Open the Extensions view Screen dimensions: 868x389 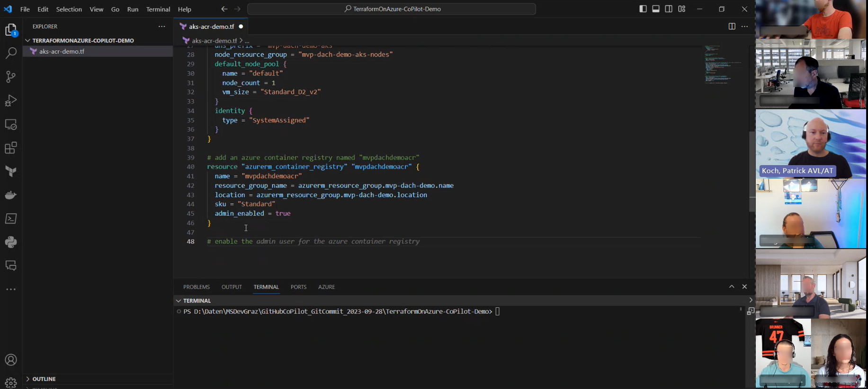tap(11, 148)
